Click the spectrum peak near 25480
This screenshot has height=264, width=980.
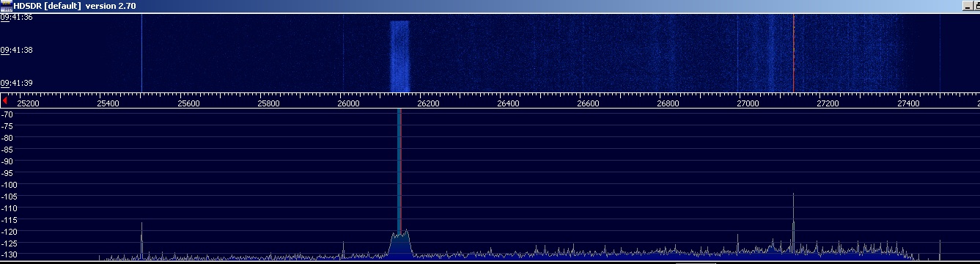(141, 238)
